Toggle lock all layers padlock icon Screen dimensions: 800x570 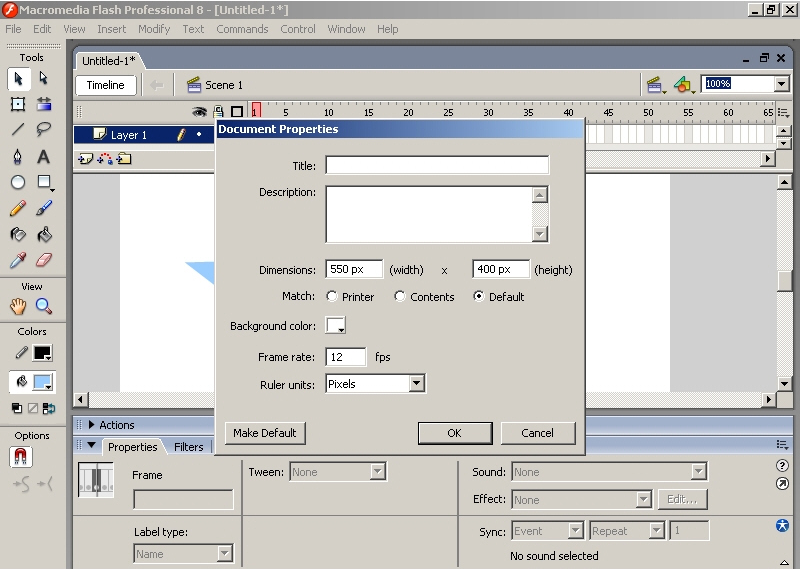tap(218, 112)
